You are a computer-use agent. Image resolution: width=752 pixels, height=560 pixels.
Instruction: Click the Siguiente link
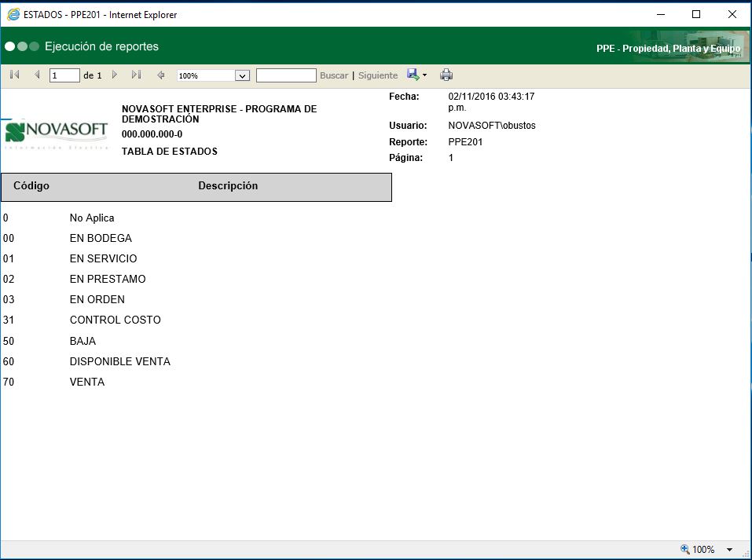click(378, 75)
